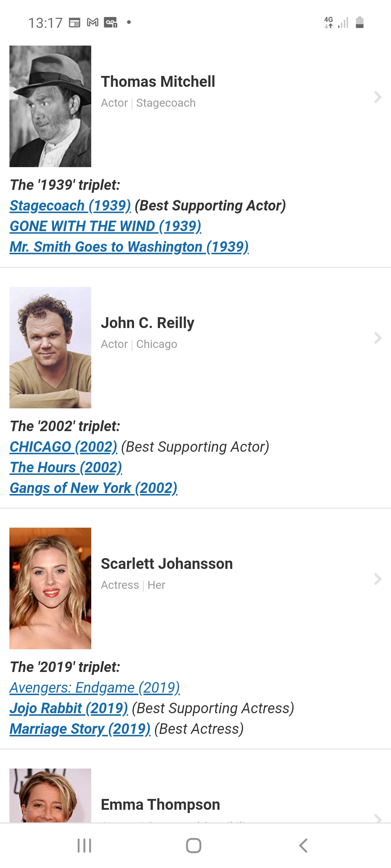Viewport: 391px width, 868px height.
Task: Tap the Android back navigation icon
Action: tap(303, 846)
